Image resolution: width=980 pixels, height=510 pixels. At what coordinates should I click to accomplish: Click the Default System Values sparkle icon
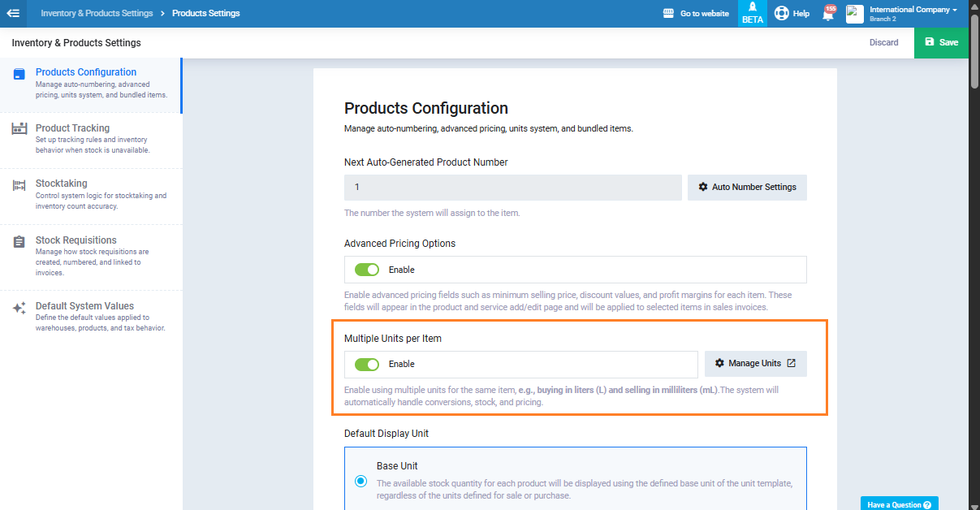click(x=19, y=308)
